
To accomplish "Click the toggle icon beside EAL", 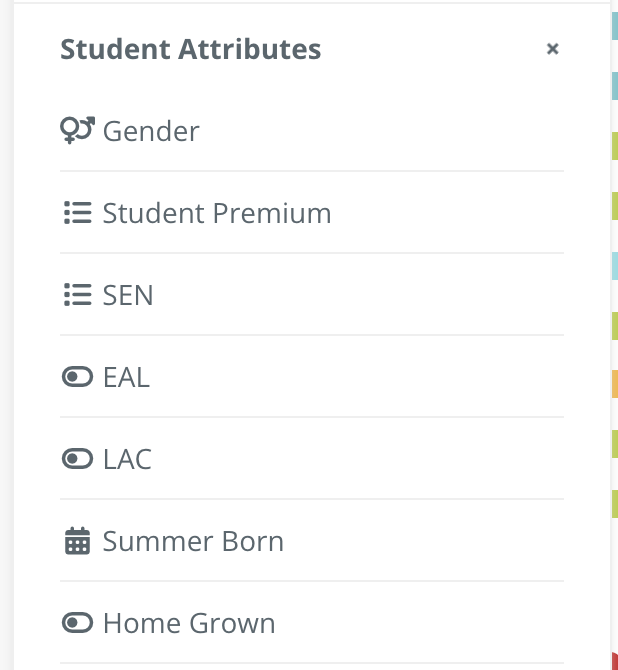I will (77, 377).
